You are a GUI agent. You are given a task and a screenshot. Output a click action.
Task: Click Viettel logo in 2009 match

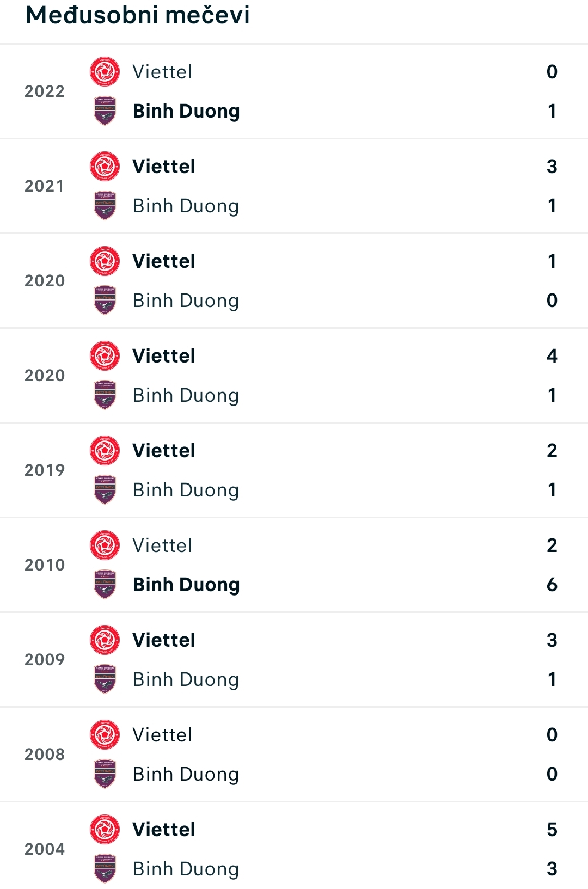[x=105, y=640]
